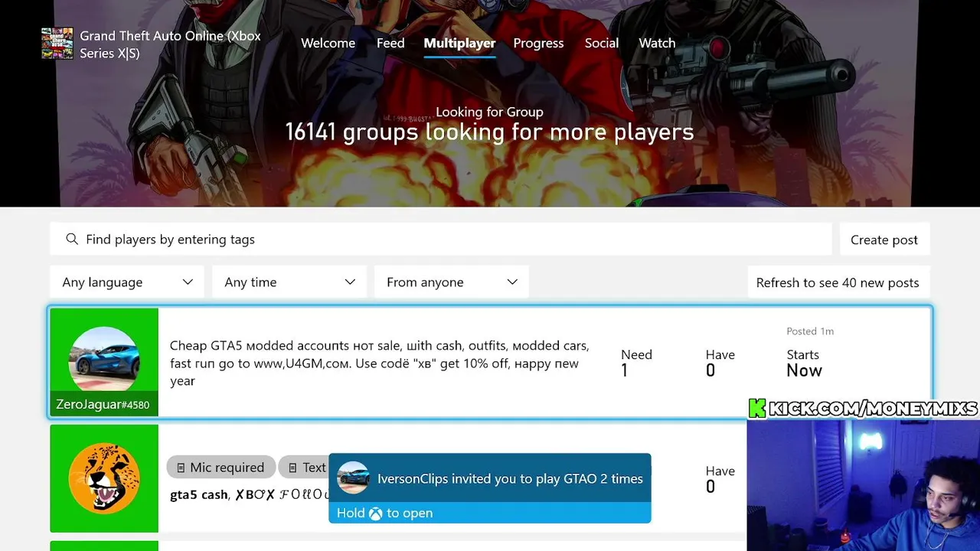
Task: Open the cheetah avatar on second post
Action: tap(104, 478)
